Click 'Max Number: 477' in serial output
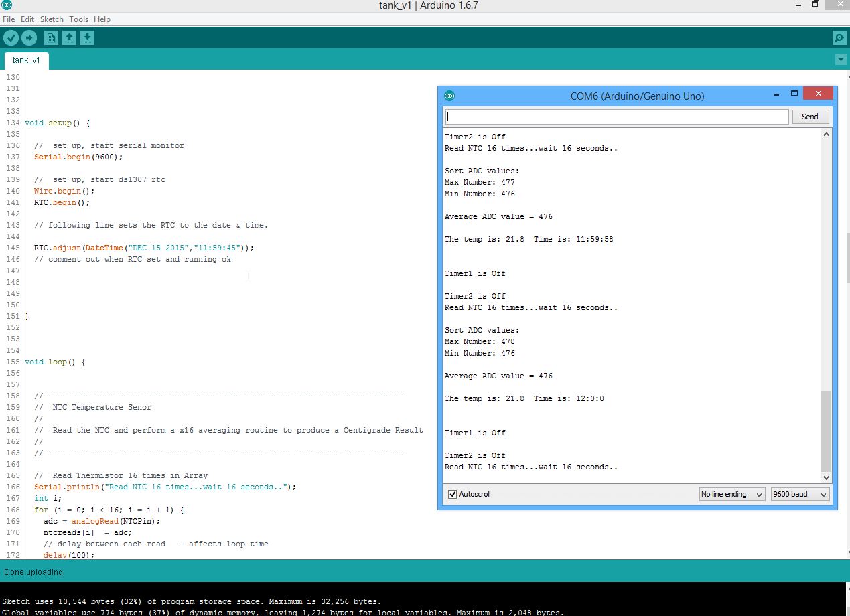The width and height of the screenshot is (850, 616). coord(480,182)
